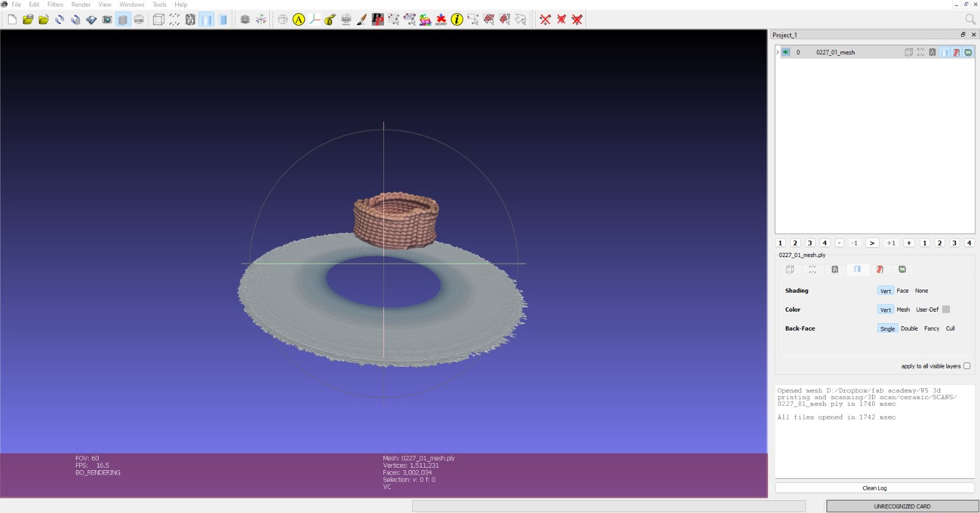This screenshot has height=513, width=980.
Task: Open the Tools menu
Action: (159, 4)
